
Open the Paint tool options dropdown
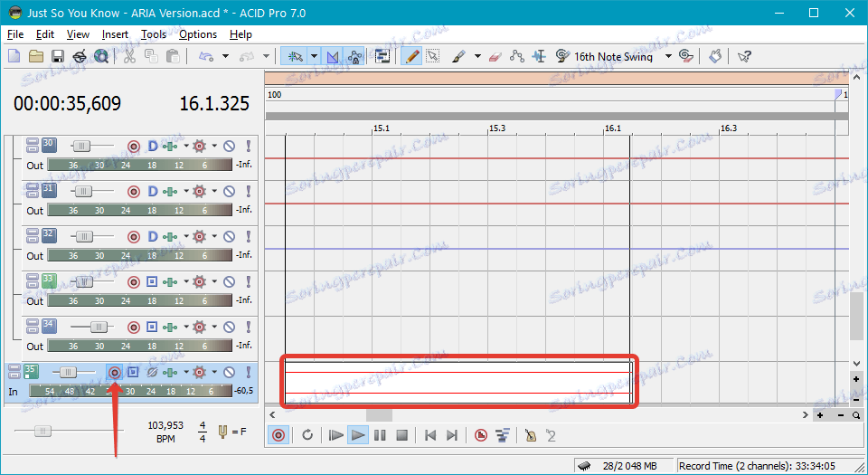coord(477,56)
